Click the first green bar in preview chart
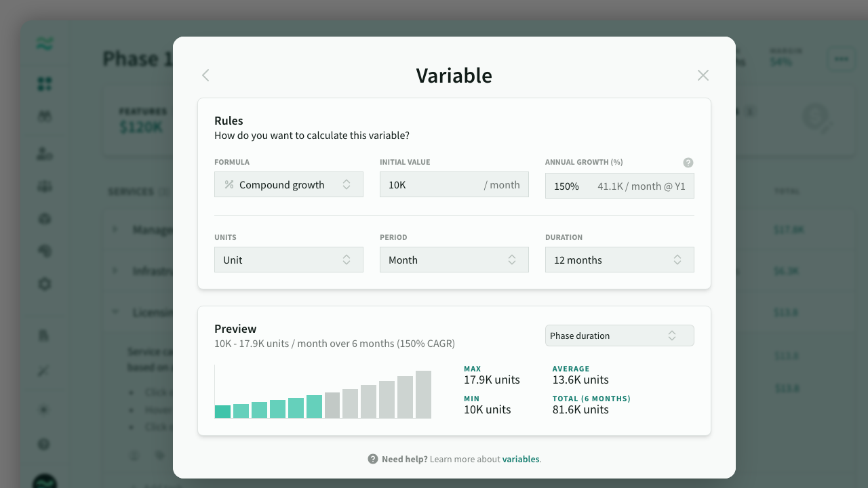This screenshot has width=868, height=488. point(222,411)
